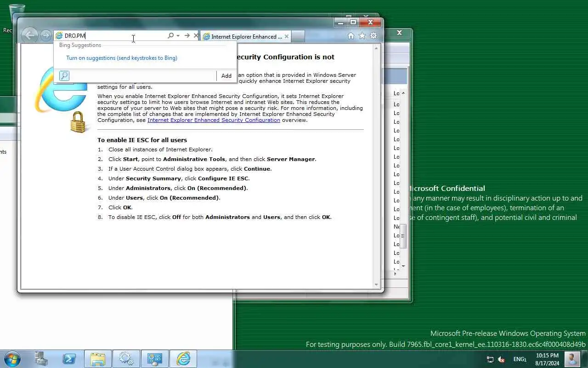Viewport: 588px width, 368px height.
Task: Open the Start menu orb
Action: tap(11, 359)
